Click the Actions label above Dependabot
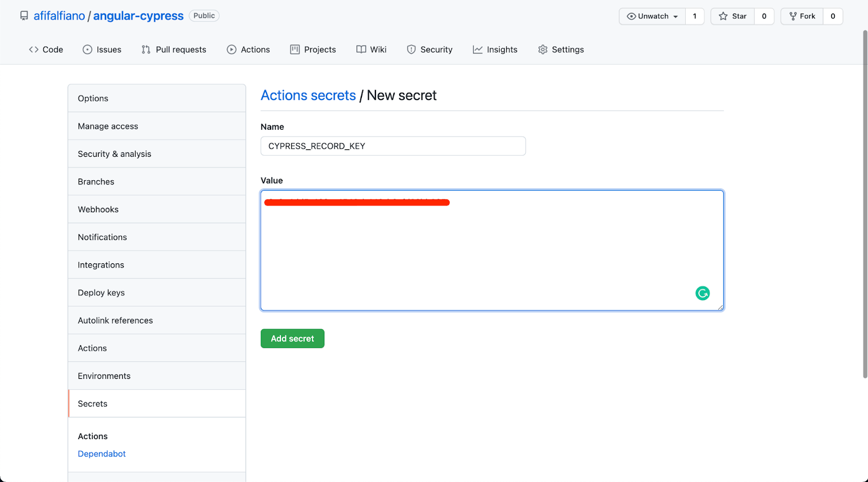Image resolution: width=868 pixels, height=482 pixels. (93, 436)
